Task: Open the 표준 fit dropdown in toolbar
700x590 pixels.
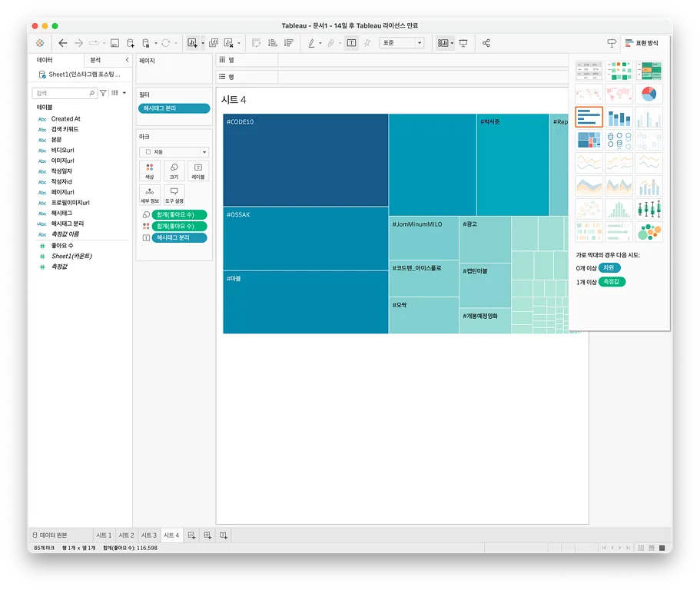Action: [401, 43]
